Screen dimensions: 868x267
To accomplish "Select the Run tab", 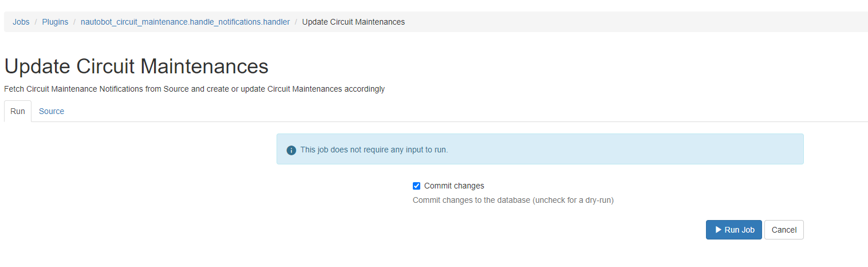I will click(x=18, y=111).
